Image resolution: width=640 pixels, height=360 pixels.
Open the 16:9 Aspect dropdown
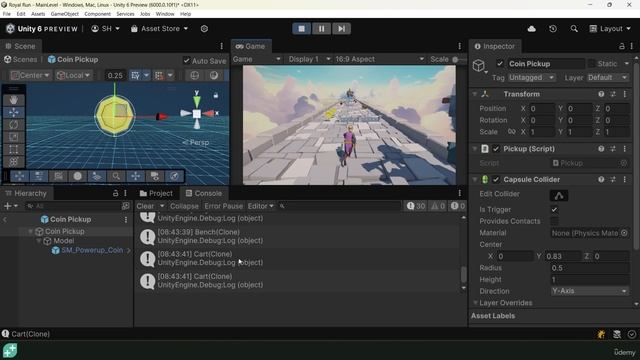(379, 59)
